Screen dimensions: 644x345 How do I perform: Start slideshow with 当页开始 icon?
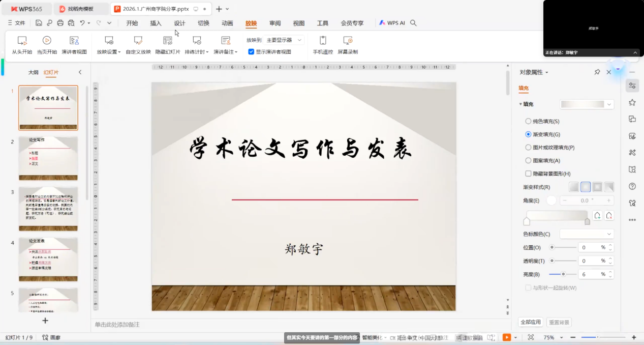tap(47, 41)
